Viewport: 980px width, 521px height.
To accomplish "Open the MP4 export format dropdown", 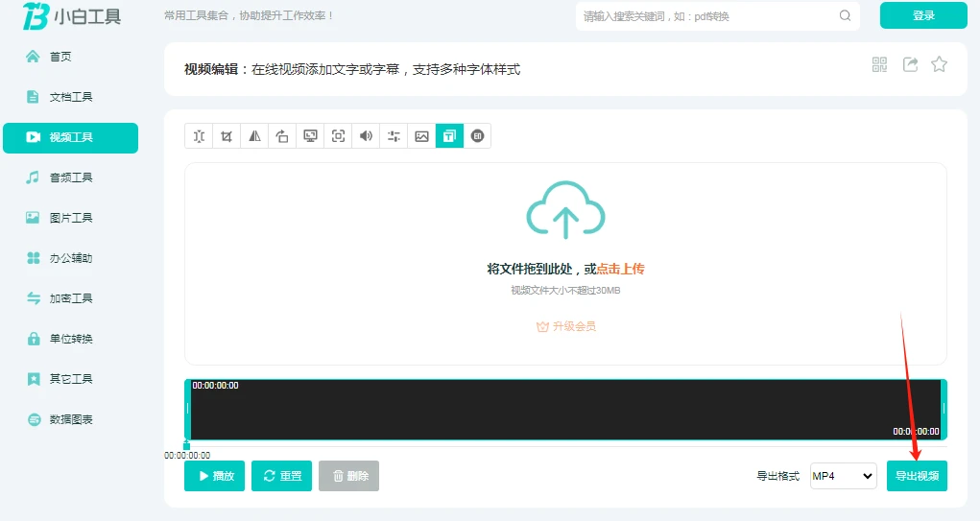I will [x=843, y=476].
